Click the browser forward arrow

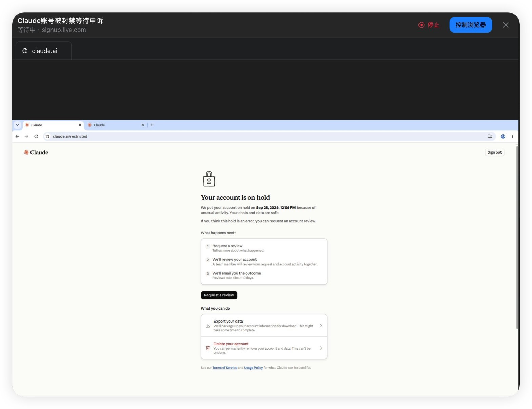pyautogui.click(x=27, y=136)
